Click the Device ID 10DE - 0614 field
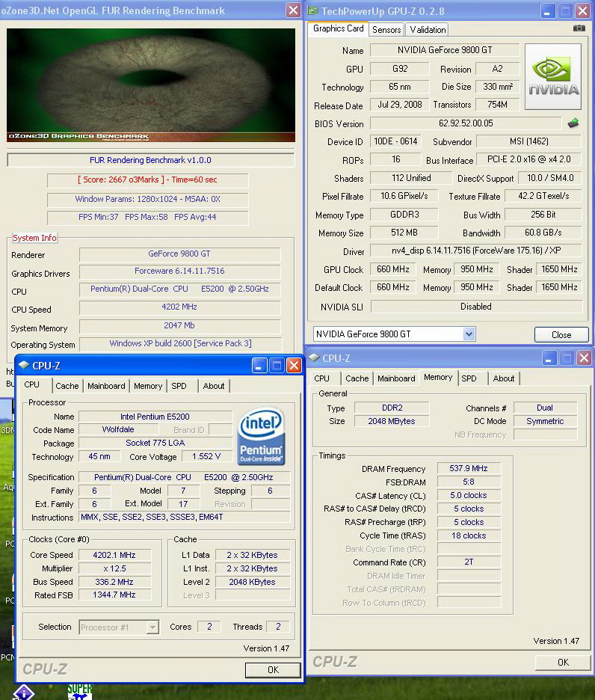The image size is (595, 700). pyautogui.click(x=395, y=141)
